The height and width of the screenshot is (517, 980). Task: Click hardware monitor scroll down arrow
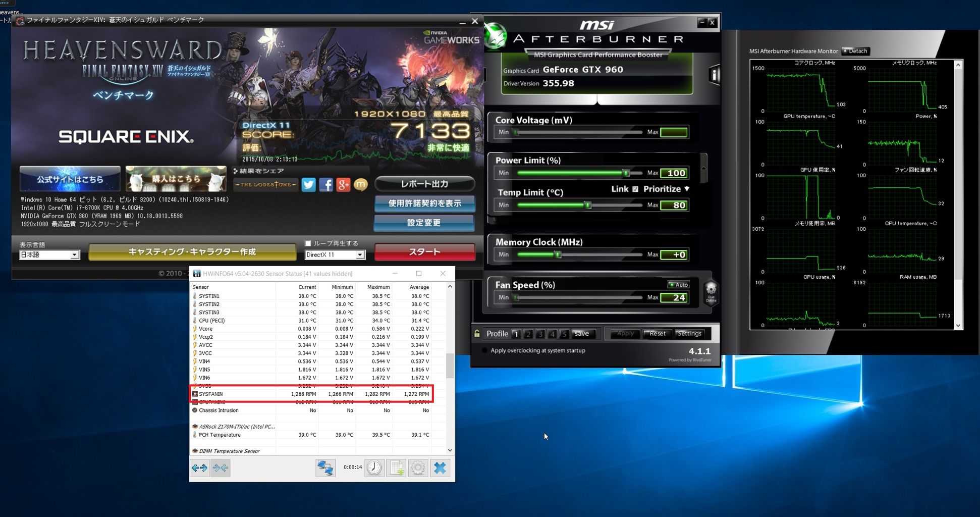(958, 326)
